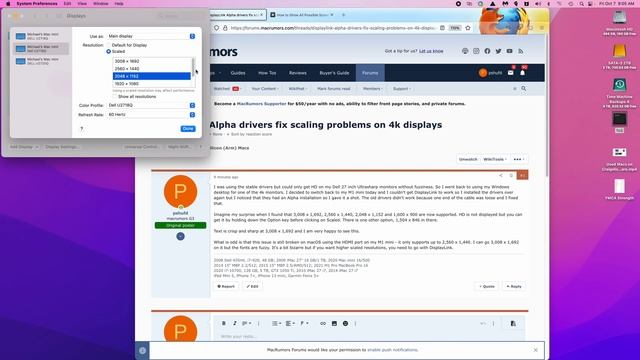The image size is (640, 360).
Task: Go to the Guides navigation tab
Action: click(238, 73)
